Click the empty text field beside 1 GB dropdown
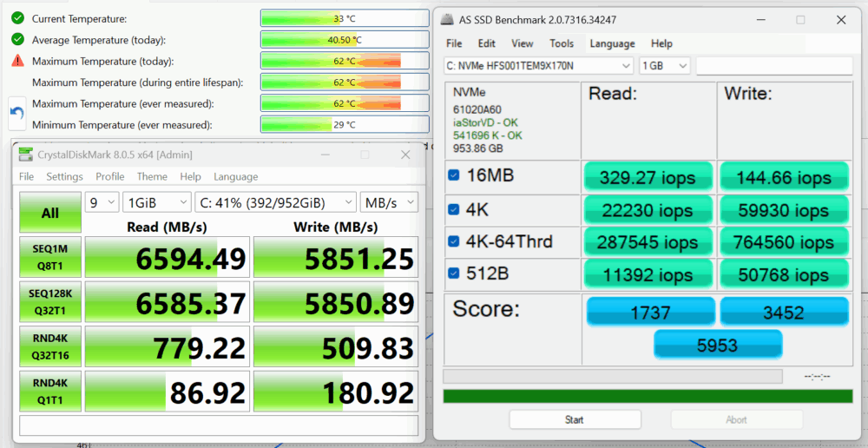Image resolution: width=868 pixels, height=448 pixels. click(774, 66)
